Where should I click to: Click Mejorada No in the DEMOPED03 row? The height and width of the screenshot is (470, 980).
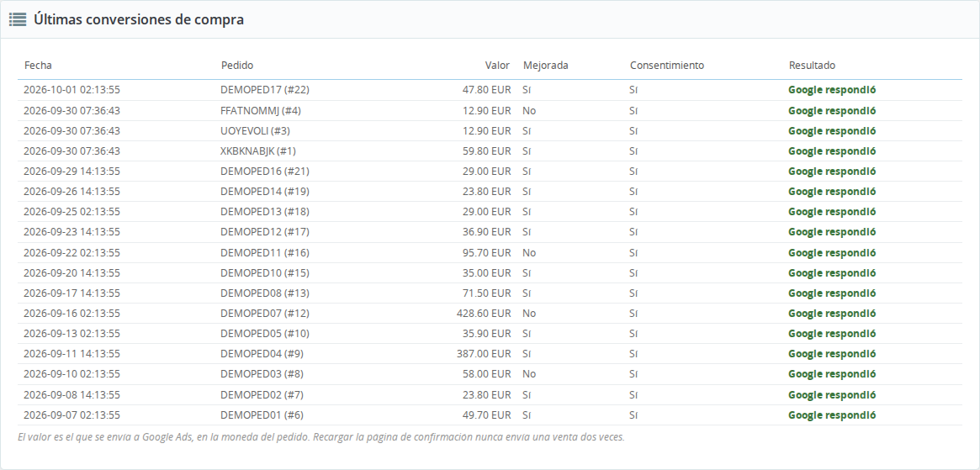[529, 373]
